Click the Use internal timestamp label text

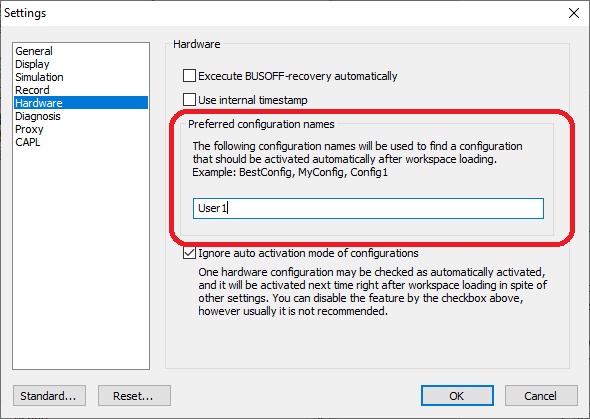pyautogui.click(x=252, y=100)
